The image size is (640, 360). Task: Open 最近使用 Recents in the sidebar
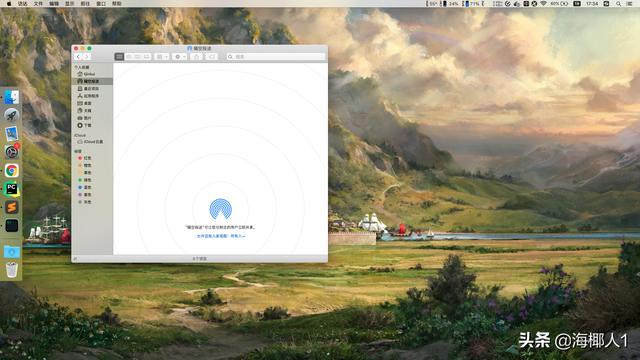click(x=92, y=89)
